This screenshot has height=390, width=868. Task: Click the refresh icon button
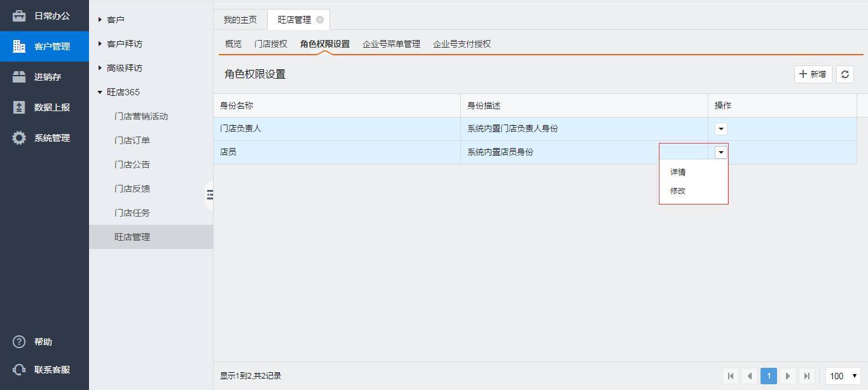pos(844,74)
